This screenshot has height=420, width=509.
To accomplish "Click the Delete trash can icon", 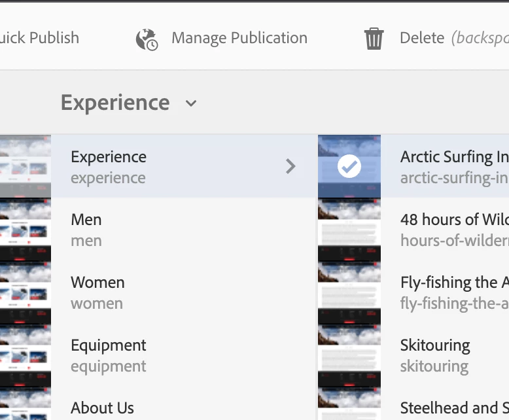I will point(374,39).
